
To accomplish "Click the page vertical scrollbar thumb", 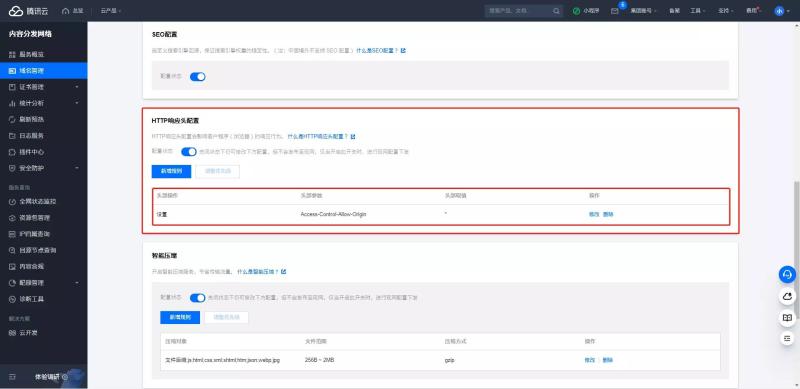I will click(796, 248).
